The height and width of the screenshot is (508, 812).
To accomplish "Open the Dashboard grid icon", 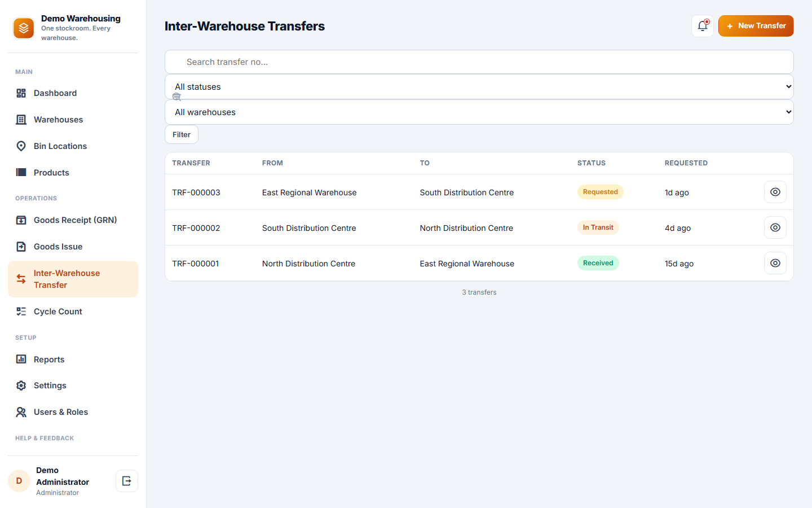I will [x=21, y=93].
